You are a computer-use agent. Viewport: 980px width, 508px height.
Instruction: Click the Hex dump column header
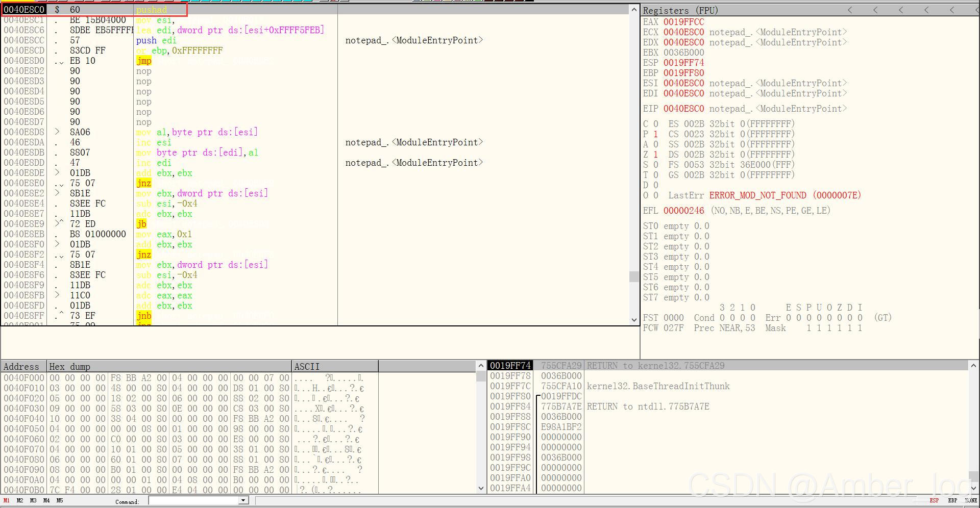coord(169,367)
